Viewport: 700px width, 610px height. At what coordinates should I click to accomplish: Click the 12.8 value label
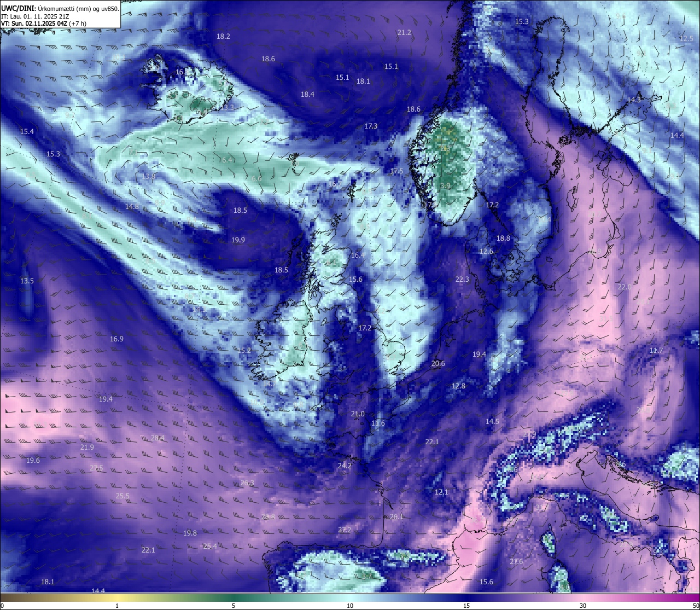(458, 386)
